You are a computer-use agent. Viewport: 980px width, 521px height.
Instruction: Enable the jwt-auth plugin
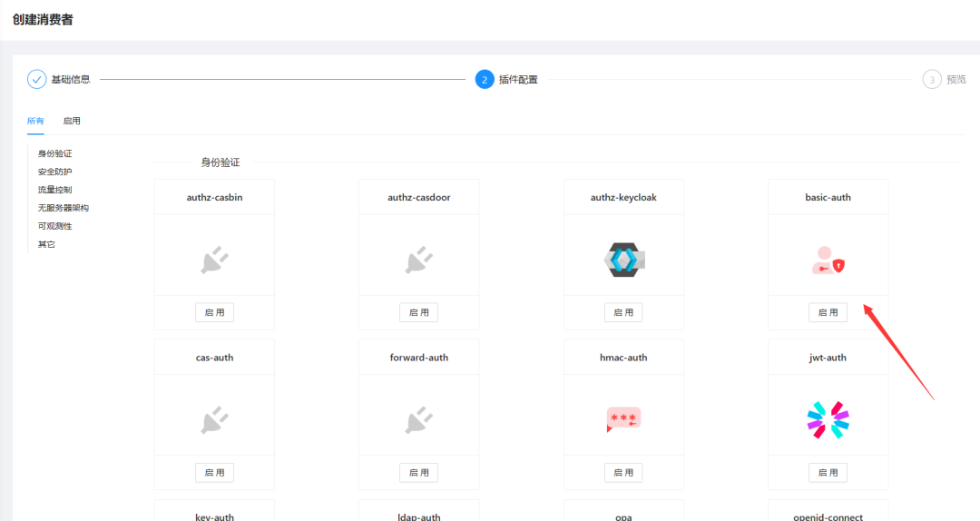tap(828, 472)
